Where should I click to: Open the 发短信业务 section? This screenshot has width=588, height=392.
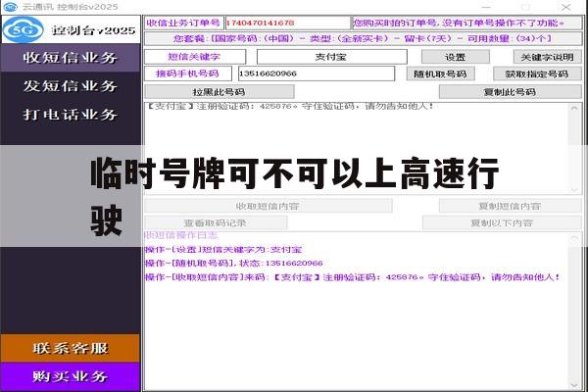click(71, 86)
